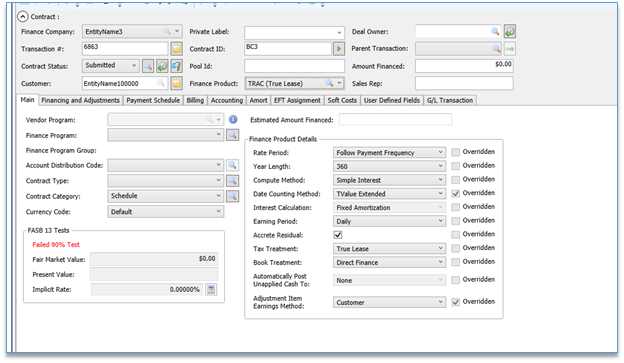The width and height of the screenshot is (624, 363).
Task: Click the search icon in Parent Transaction field
Action: click(x=496, y=49)
